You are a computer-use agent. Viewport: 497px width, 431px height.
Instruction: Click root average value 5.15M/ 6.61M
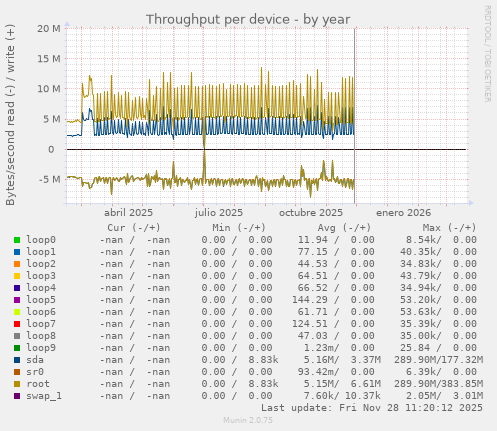(x=342, y=384)
